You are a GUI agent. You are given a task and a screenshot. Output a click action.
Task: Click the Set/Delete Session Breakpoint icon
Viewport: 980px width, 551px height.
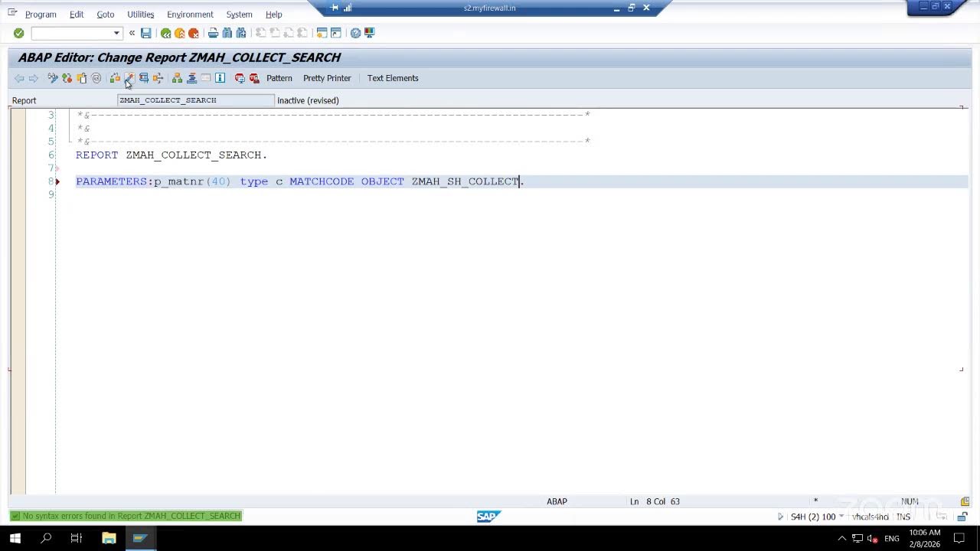click(x=240, y=78)
